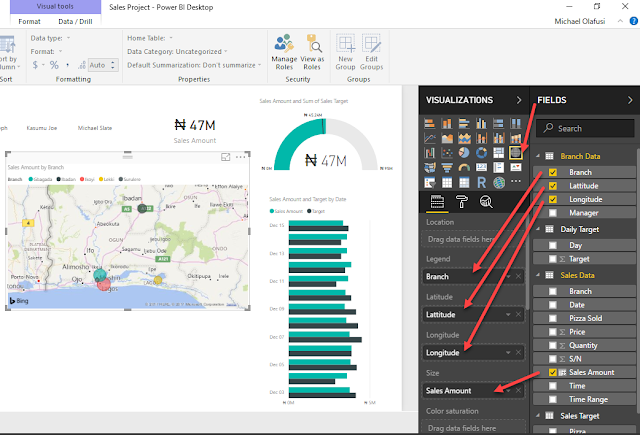The width and height of the screenshot is (640, 435).
Task: Select Line and clustered column chart visual
Action: (x=498, y=138)
